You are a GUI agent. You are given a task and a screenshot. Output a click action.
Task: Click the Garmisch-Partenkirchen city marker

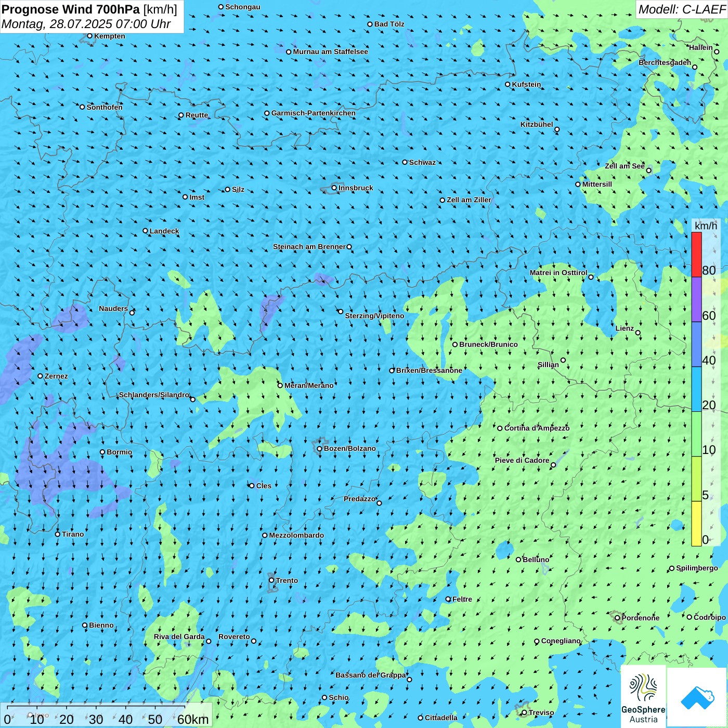click(x=267, y=113)
